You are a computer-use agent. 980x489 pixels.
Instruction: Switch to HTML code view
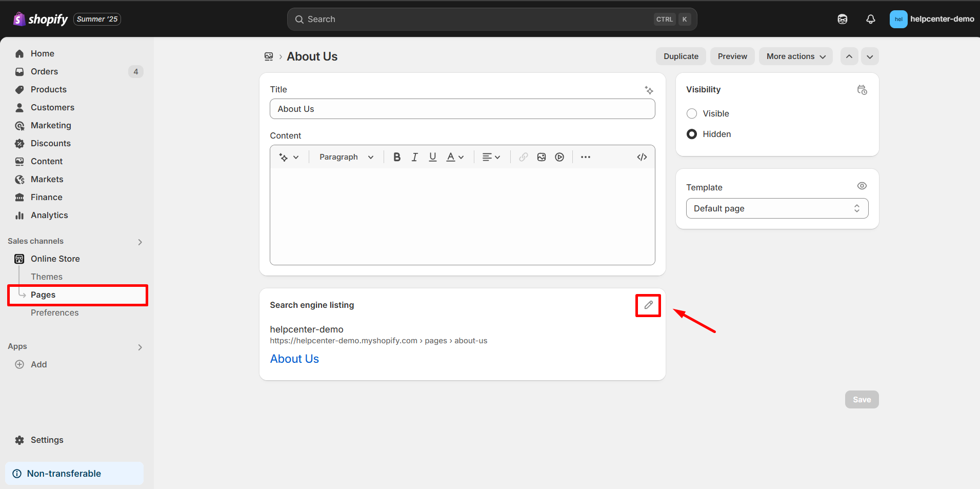642,157
